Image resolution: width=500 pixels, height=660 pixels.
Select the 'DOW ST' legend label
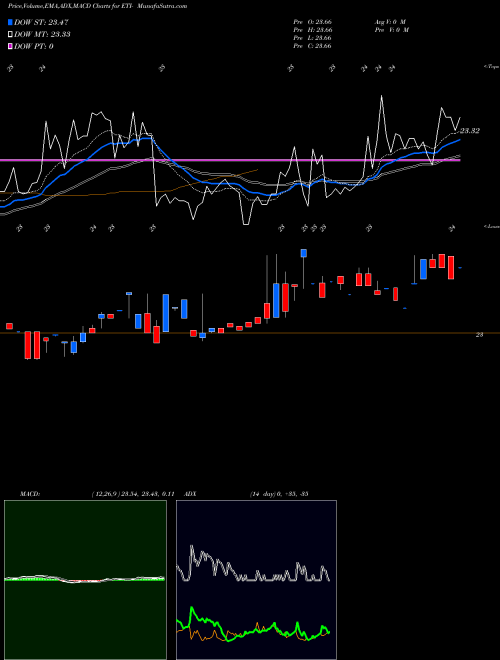[x=41, y=22]
